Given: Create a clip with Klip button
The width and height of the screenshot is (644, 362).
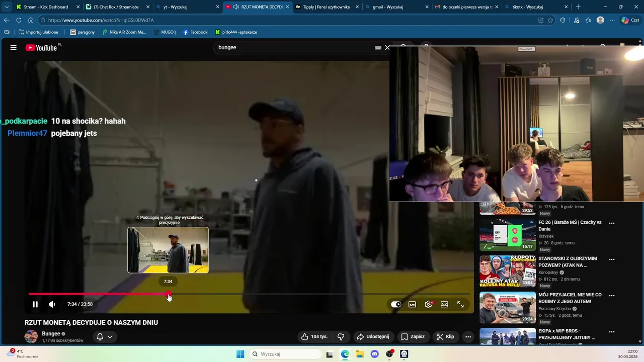Looking at the screenshot, I should [445, 337].
